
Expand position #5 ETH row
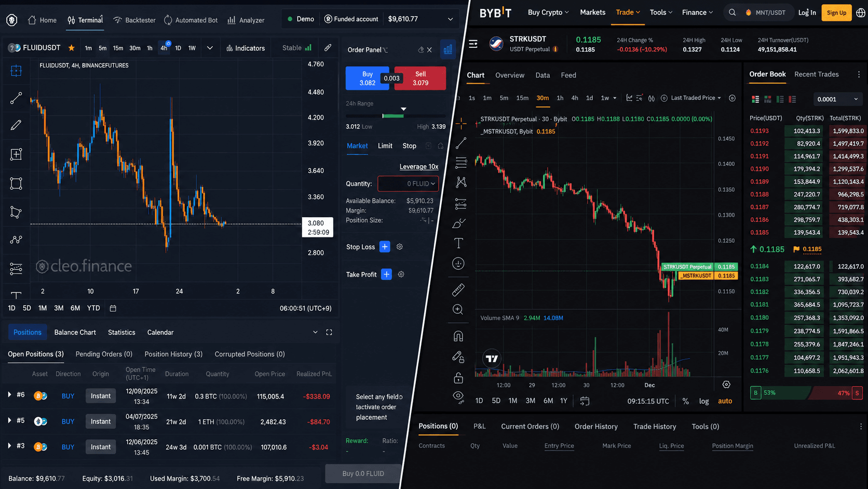tap(9, 420)
